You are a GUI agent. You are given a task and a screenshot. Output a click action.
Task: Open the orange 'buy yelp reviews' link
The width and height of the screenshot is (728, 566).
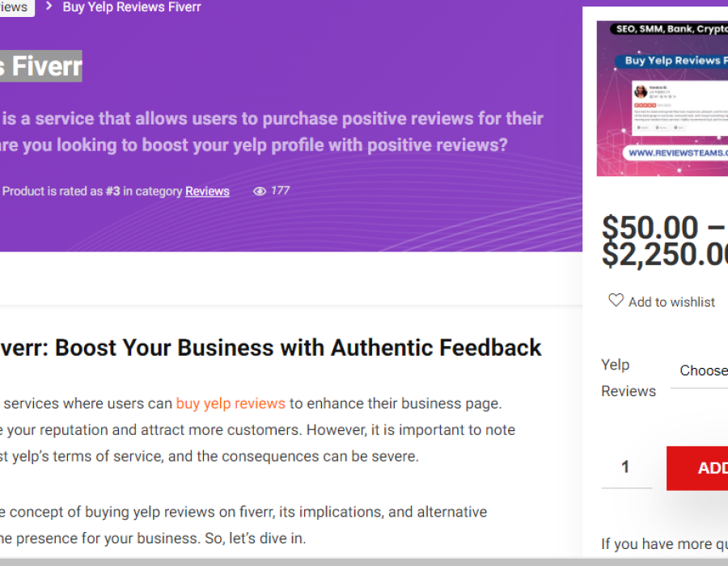pos(231,403)
